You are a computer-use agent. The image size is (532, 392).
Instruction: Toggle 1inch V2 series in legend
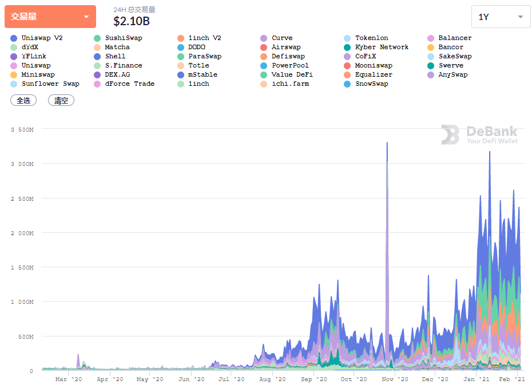[x=199, y=38]
